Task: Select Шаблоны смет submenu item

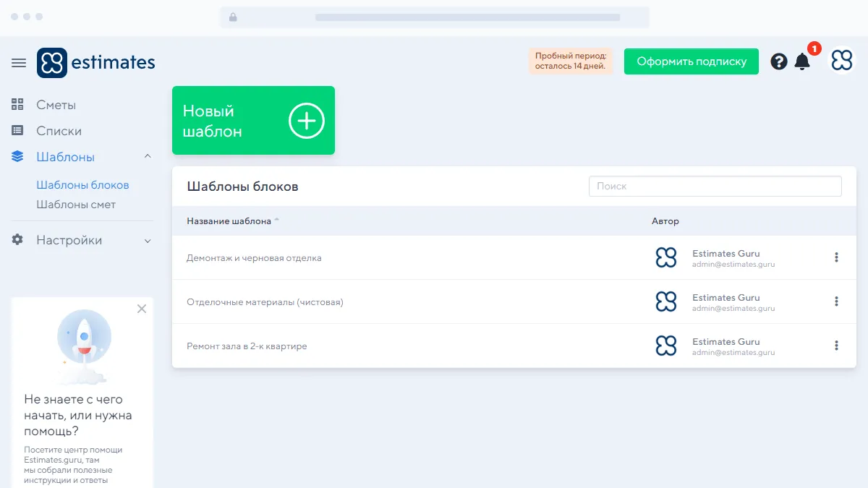Action: (76, 205)
